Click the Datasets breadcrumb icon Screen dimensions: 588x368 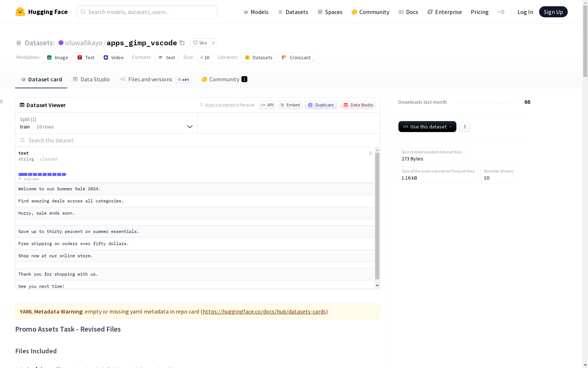click(19, 43)
